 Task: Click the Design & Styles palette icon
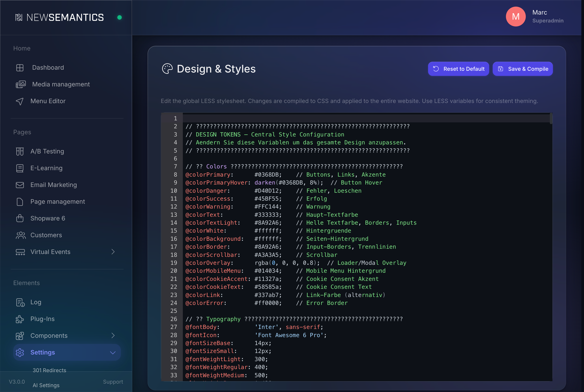(167, 69)
